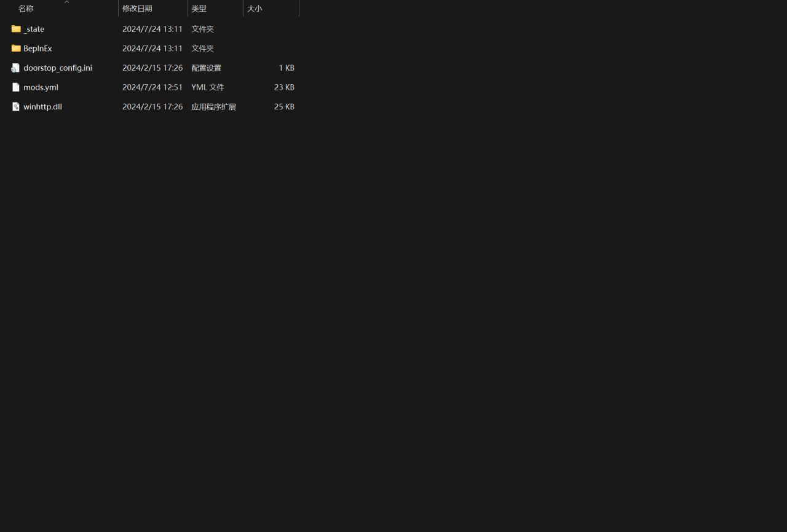
Task: Sort by the 大小 column header
Action: (255, 9)
